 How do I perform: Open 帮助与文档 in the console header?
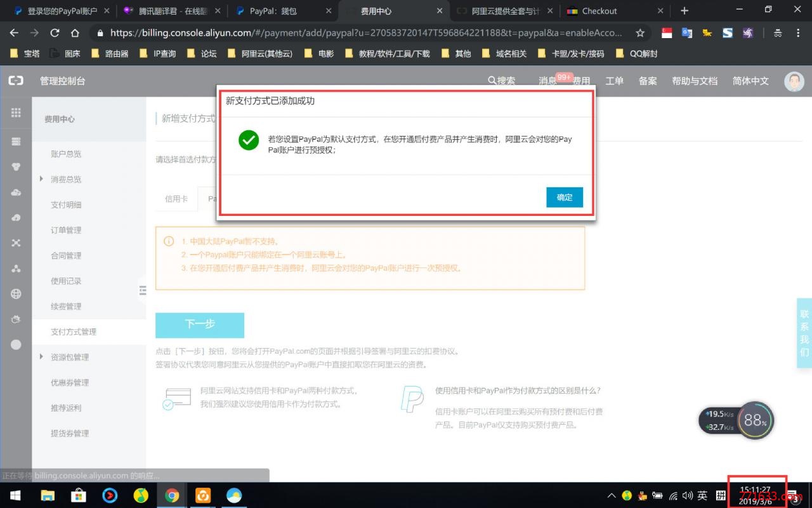pyautogui.click(x=695, y=81)
